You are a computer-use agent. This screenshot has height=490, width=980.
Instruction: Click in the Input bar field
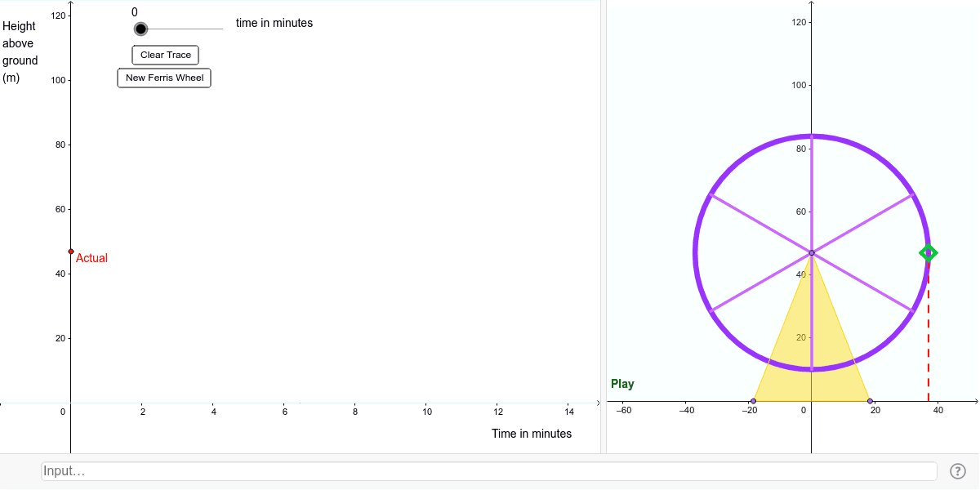coord(489,471)
